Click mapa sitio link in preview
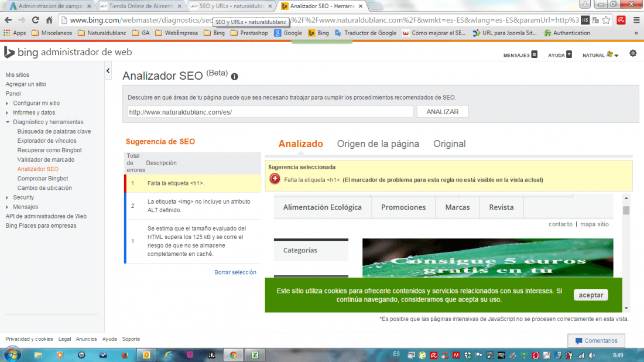This screenshot has width=644, height=362. [x=594, y=224]
